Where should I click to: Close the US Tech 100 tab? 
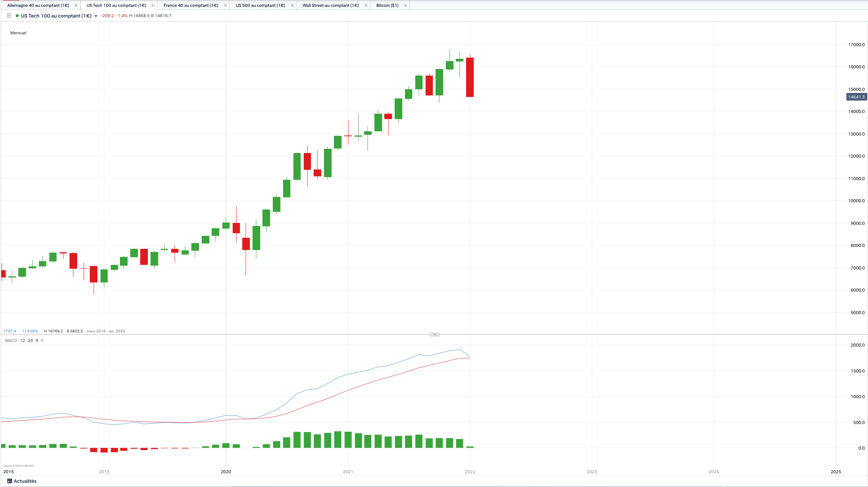153,5
